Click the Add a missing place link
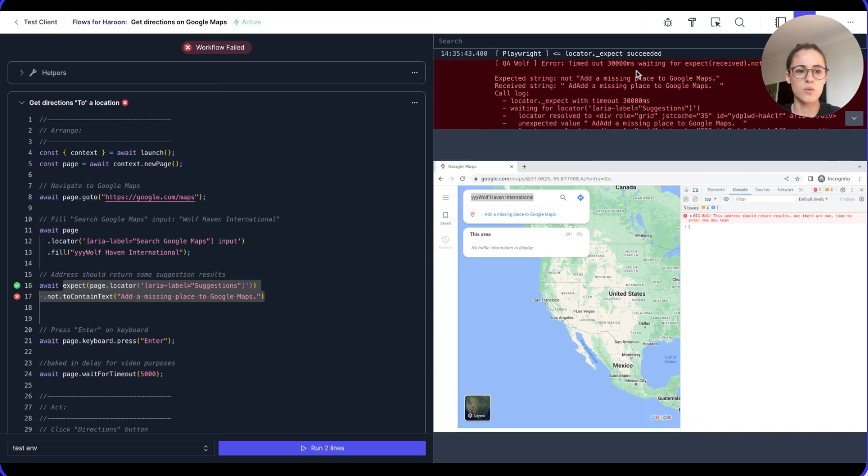 click(520, 214)
